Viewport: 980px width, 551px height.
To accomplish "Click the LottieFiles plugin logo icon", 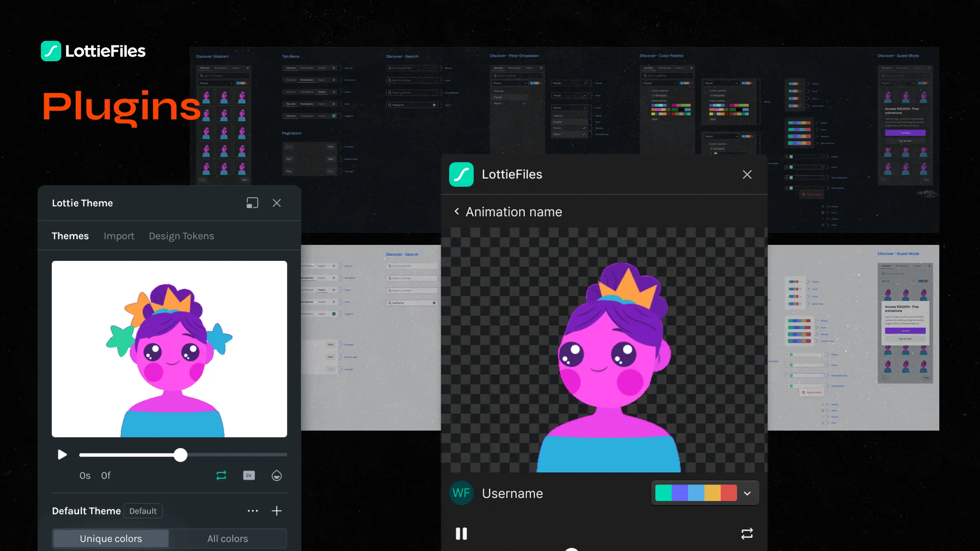I will click(461, 174).
